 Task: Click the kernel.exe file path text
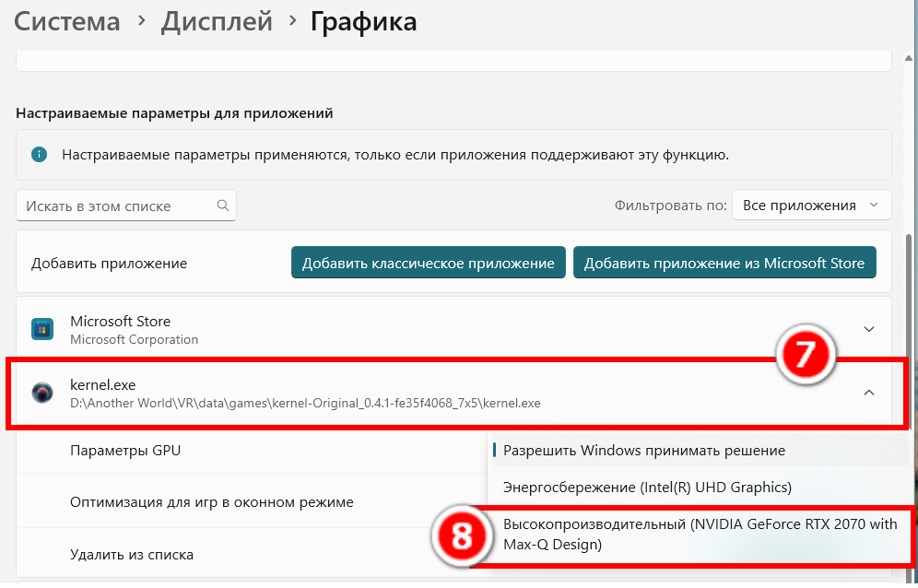point(305,403)
